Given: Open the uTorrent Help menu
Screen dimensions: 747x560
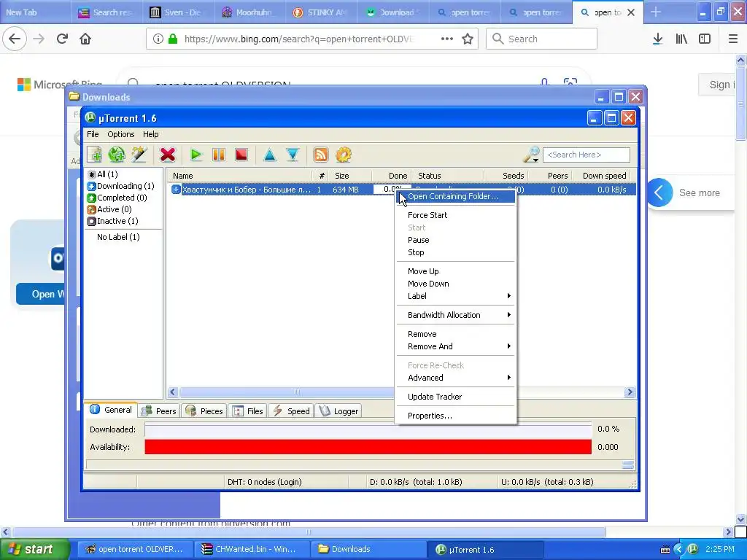Looking at the screenshot, I should click(x=150, y=134).
